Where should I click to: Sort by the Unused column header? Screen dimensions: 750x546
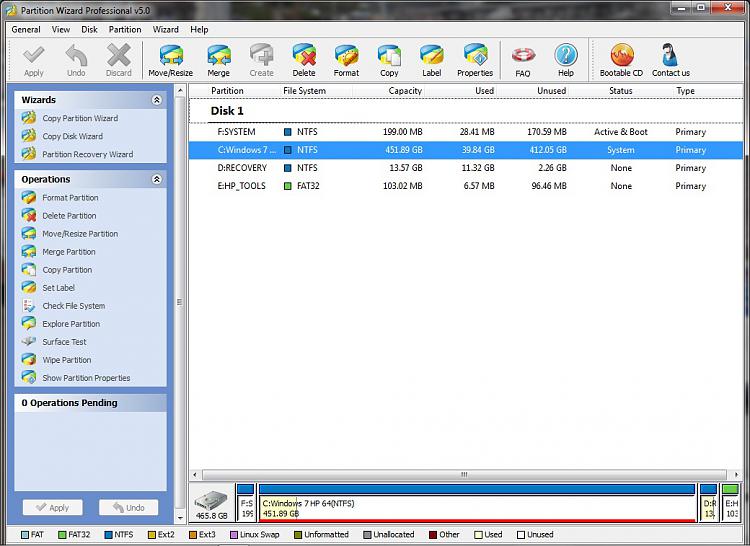point(551,91)
